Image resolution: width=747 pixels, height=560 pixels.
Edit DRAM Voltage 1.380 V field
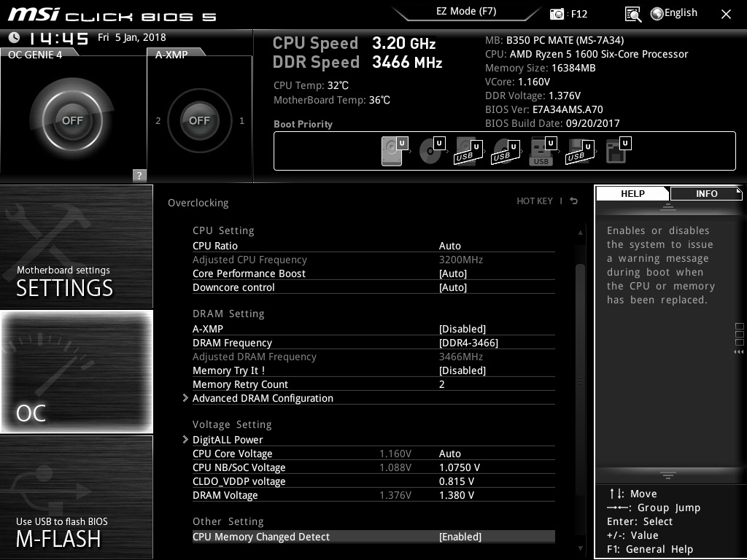[457, 495]
